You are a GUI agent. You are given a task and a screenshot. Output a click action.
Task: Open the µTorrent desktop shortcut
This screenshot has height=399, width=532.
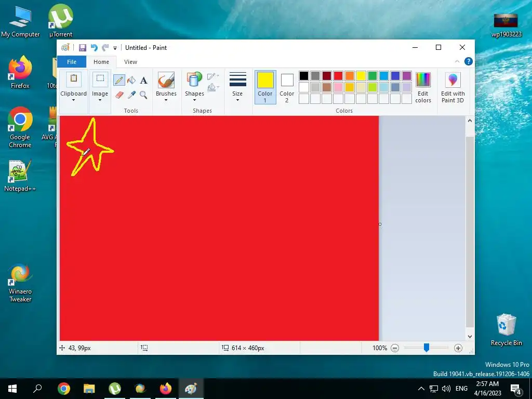pyautogui.click(x=61, y=21)
